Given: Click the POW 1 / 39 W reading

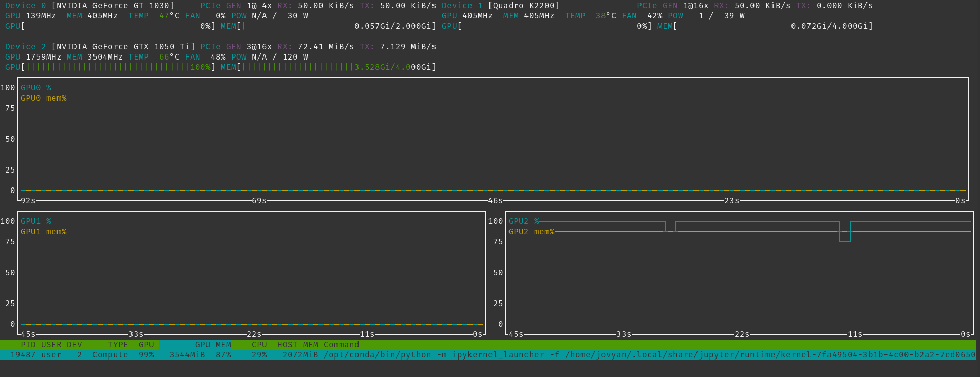Looking at the screenshot, I should 706,16.
